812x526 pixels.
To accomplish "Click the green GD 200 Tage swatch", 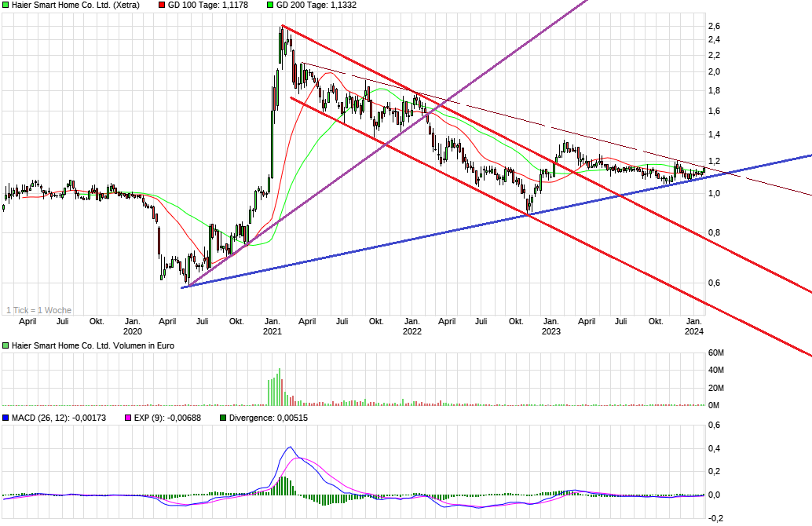I will [x=270, y=5].
